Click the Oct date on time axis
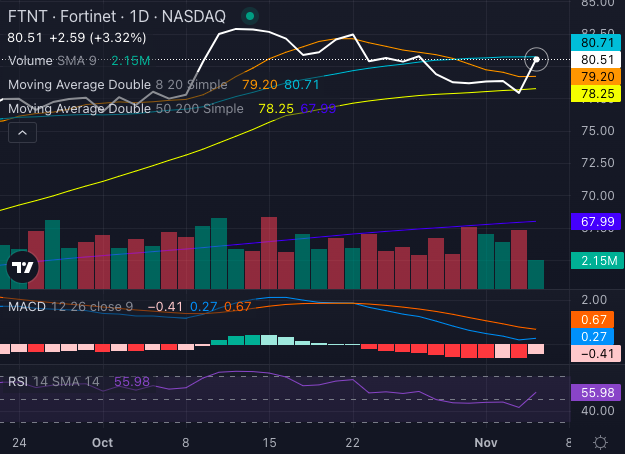This screenshot has width=625, height=454. click(x=100, y=442)
